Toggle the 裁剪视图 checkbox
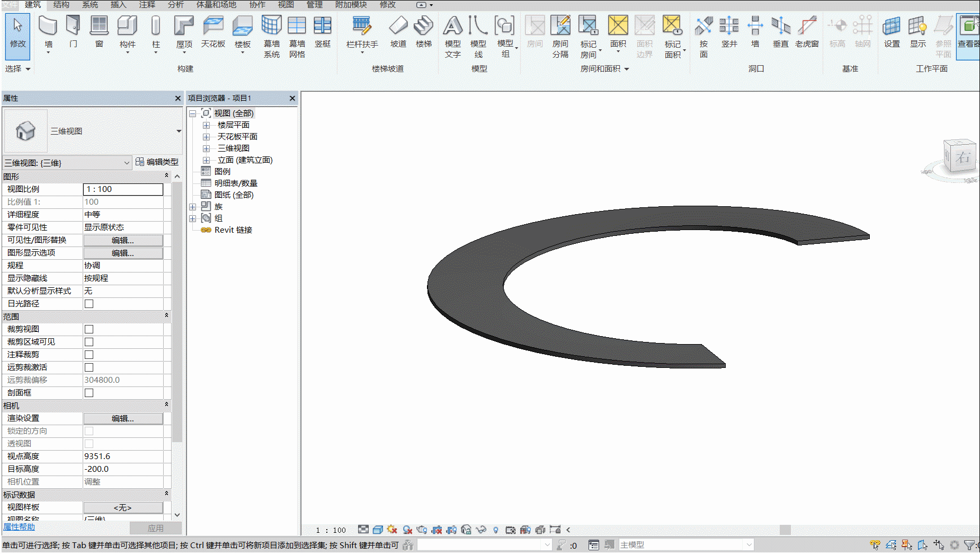980x554 pixels. [x=89, y=329]
